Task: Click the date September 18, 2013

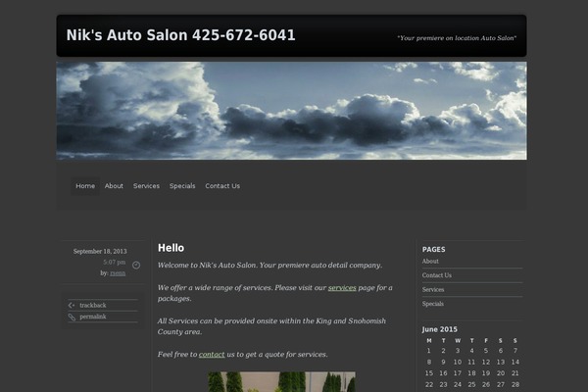Action: [100, 251]
